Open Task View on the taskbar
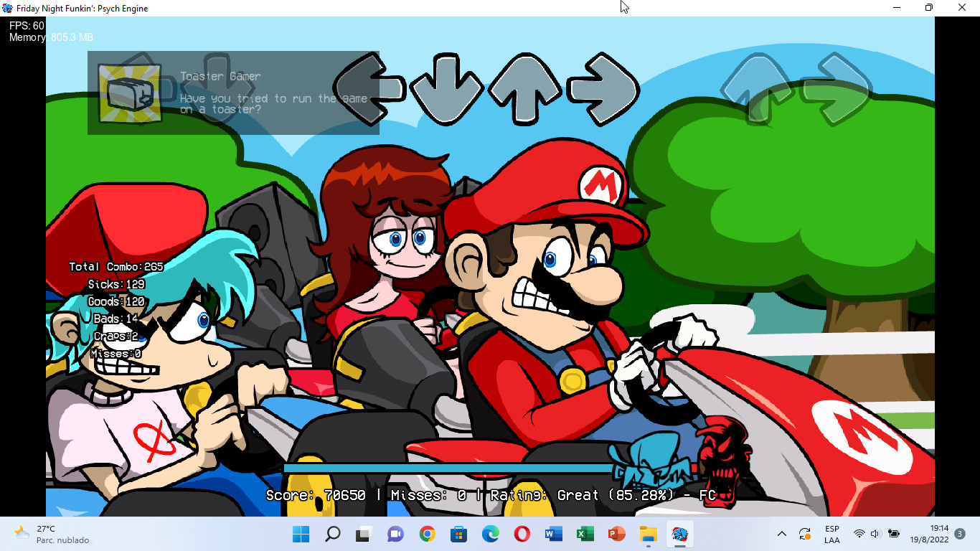This screenshot has width=980, height=551. point(364,534)
